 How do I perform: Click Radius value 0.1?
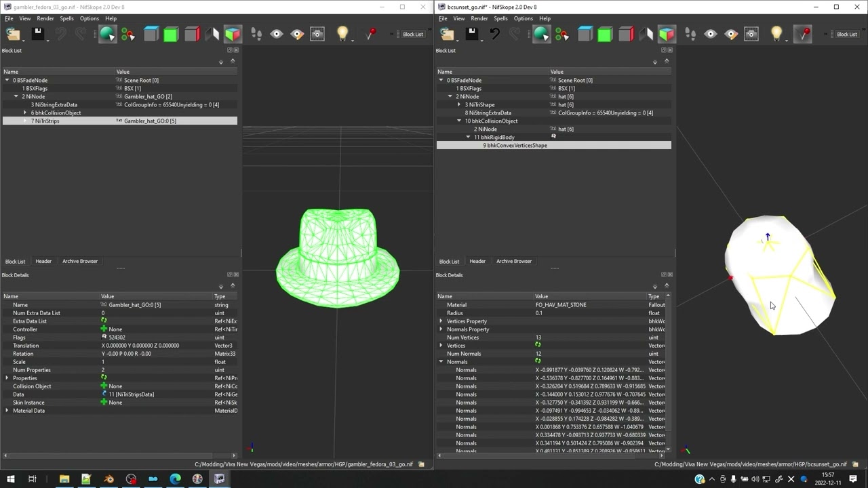tap(538, 313)
